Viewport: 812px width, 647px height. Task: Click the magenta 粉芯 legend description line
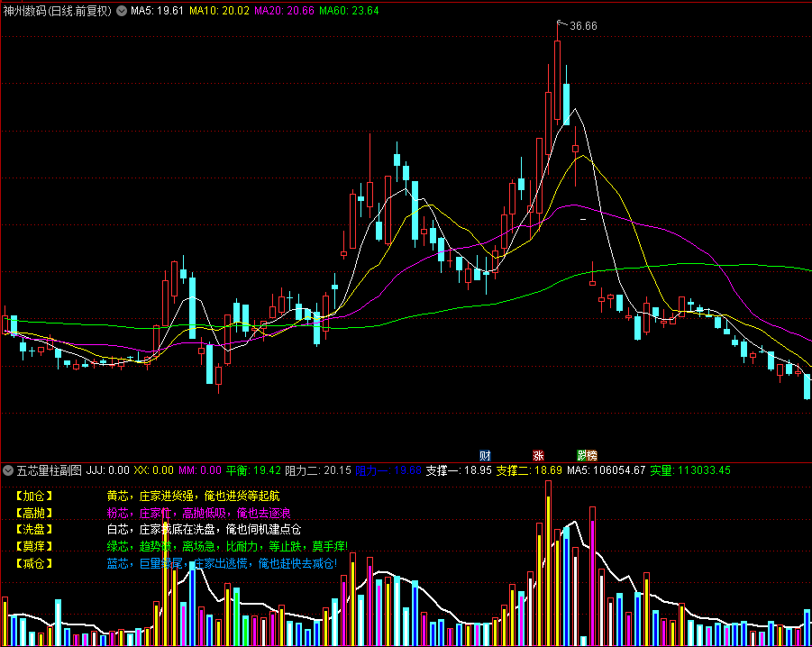199,513
